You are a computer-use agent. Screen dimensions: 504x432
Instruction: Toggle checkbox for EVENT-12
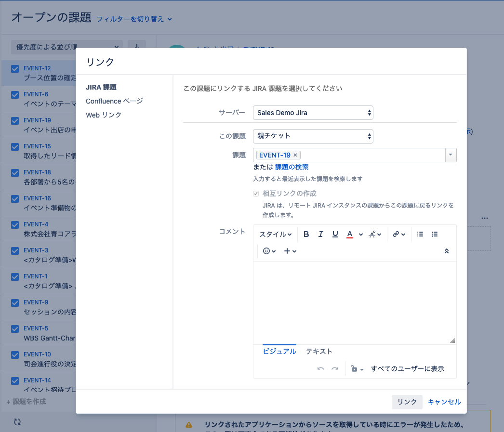coord(15,69)
